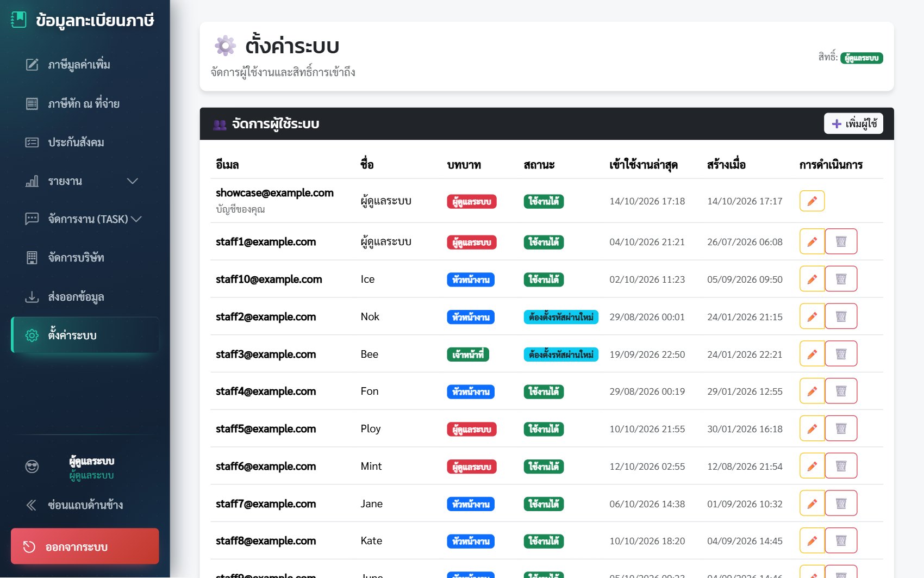Image resolution: width=924 pixels, height=578 pixels.
Task: Click the เพิ่มผู้ใช้ add user button
Action: (854, 124)
